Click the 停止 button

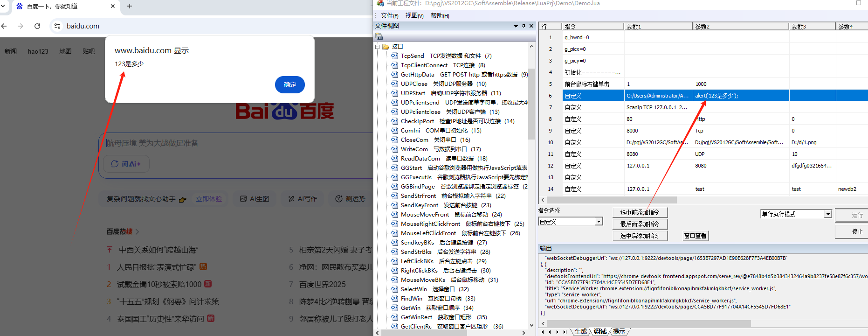tap(852, 231)
